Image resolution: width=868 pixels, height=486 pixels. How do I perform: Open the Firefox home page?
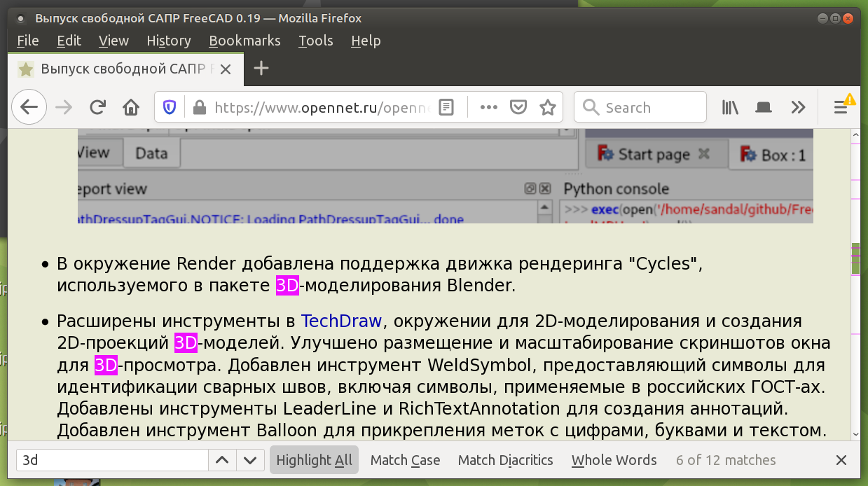pyautogui.click(x=131, y=107)
